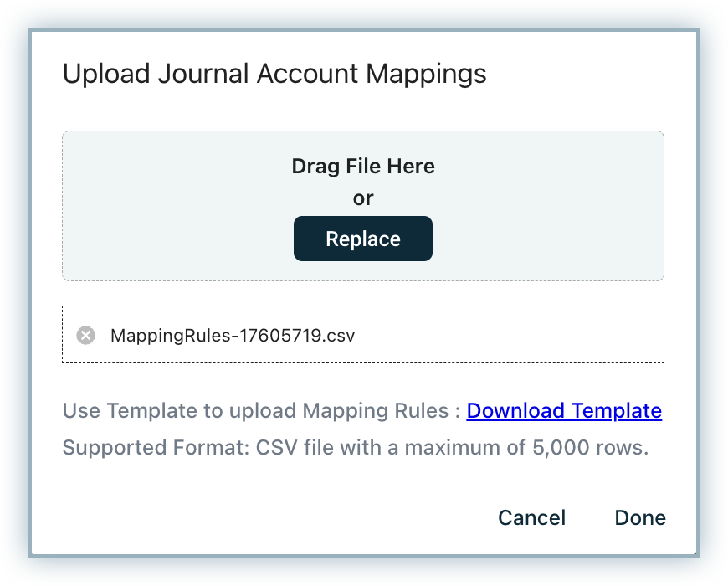Select the MappingRules-17605719.csv file name
Image resolution: width=728 pixels, height=586 pixels.
click(x=233, y=336)
